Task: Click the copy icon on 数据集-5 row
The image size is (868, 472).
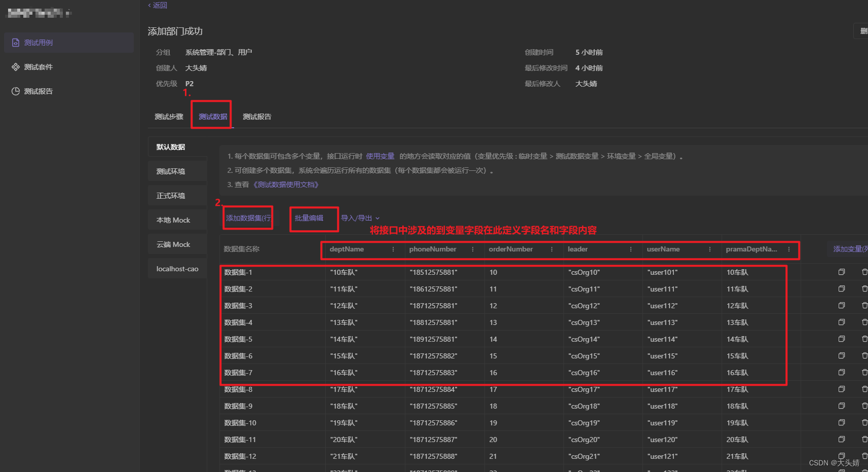Action: pos(841,339)
